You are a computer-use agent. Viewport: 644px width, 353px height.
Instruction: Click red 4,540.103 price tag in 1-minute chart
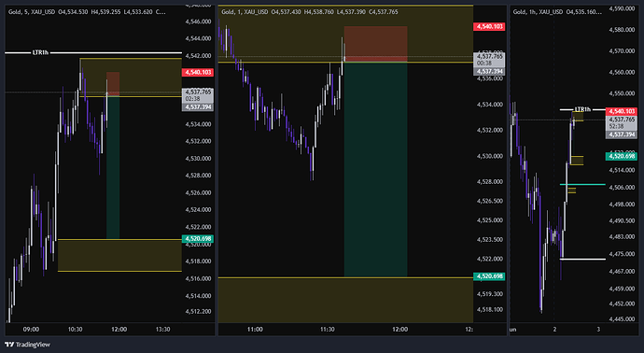(489, 27)
